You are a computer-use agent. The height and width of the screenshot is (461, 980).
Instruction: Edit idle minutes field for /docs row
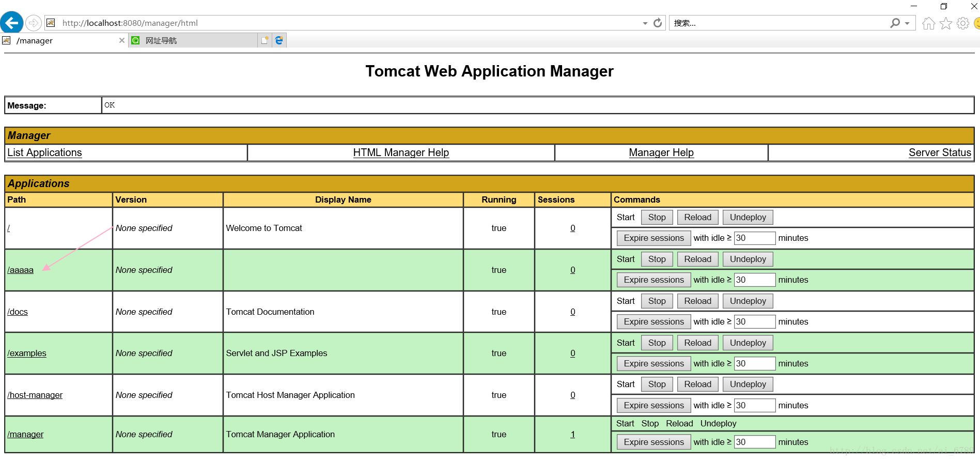tap(755, 322)
